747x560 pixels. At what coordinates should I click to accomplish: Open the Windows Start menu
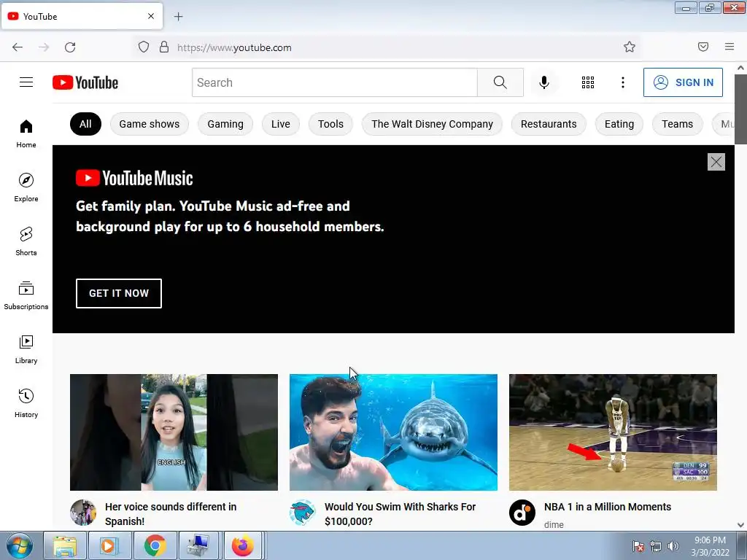click(x=20, y=545)
